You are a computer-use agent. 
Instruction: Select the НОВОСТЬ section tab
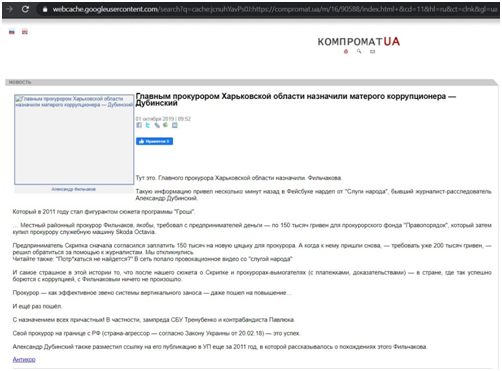pos(20,82)
